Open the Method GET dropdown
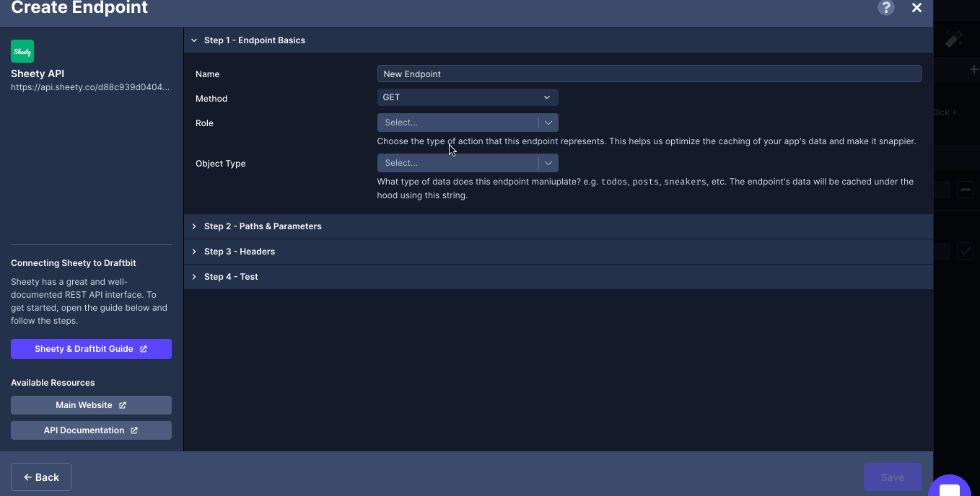The width and height of the screenshot is (980, 496). pos(468,97)
